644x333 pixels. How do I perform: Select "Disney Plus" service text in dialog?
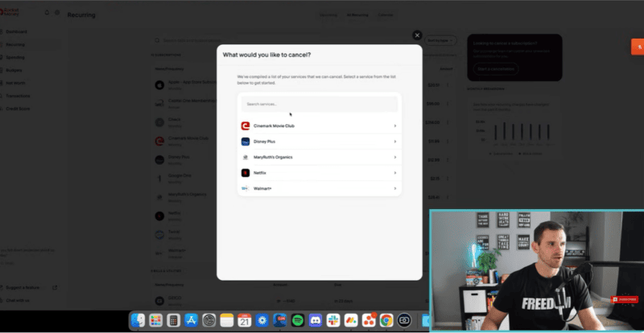pos(264,142)
